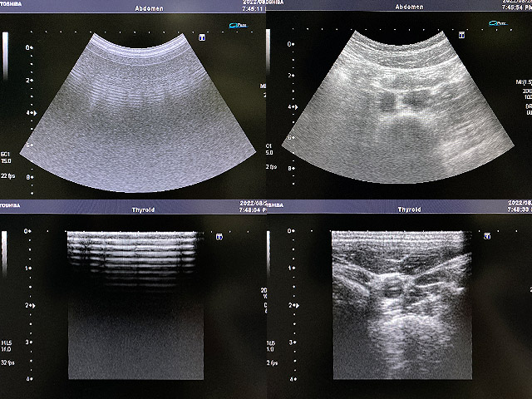The width and height of the screenshot is (532, 399).
Task: Open the 7:48:33 thyroid scan image
Action: click(402, 305)
